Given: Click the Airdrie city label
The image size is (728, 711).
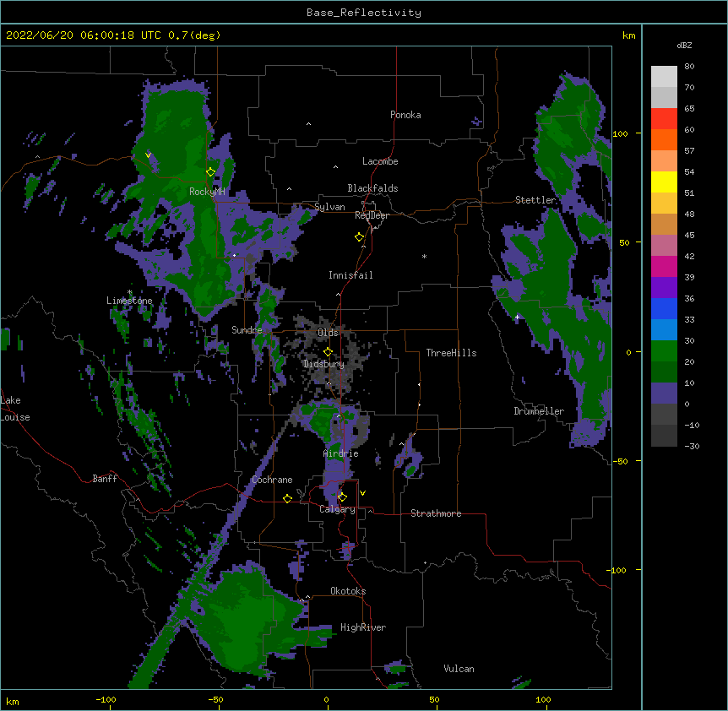Looking at the screenshot, I should [x=341, y=453].
